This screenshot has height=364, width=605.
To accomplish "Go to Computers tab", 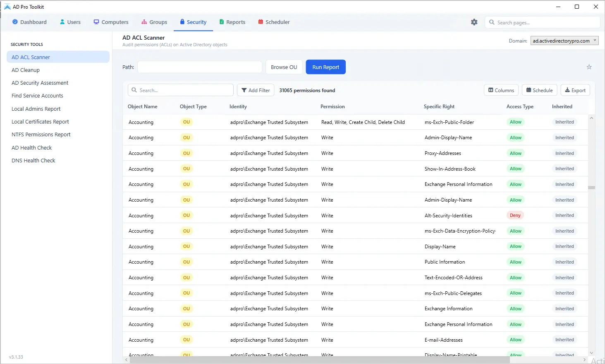I will pos(111,22).
